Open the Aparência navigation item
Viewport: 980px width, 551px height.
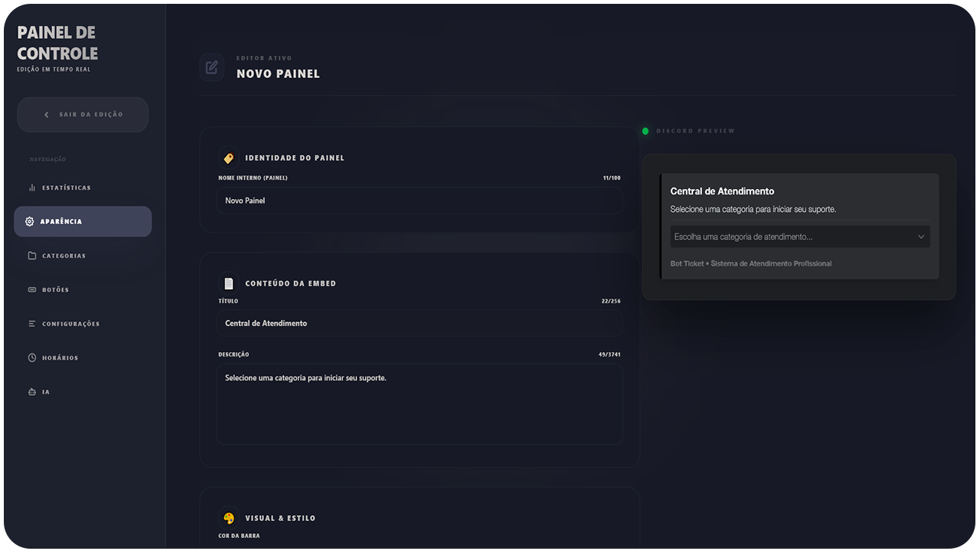pos(83,221)
